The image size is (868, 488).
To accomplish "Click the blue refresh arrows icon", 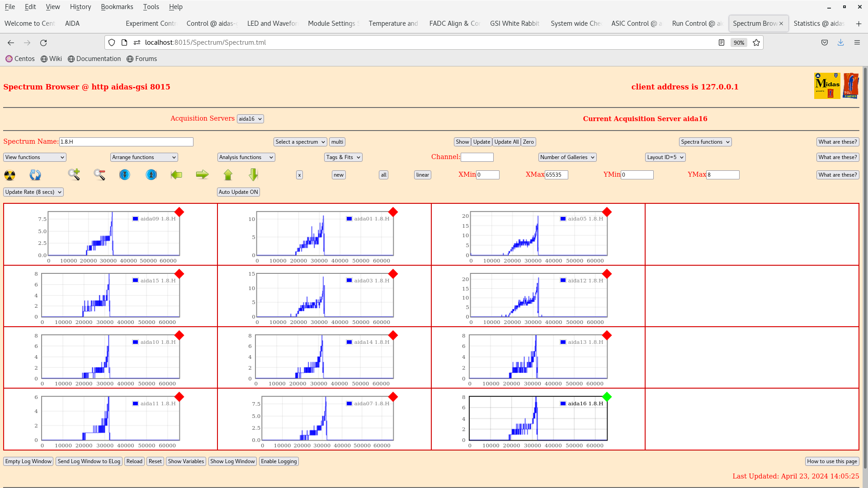I will point(35,175).
